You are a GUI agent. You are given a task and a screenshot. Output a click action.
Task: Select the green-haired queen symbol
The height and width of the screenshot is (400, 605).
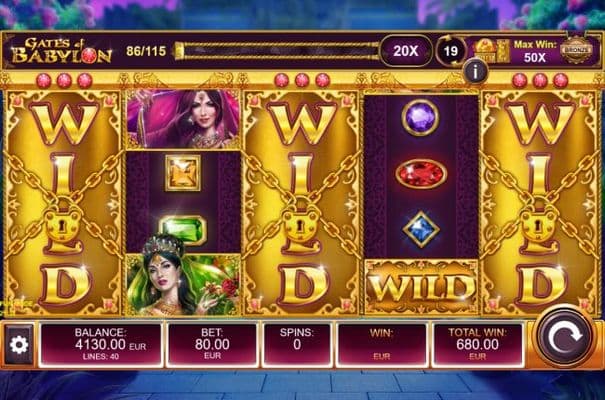tap(183, 284)
